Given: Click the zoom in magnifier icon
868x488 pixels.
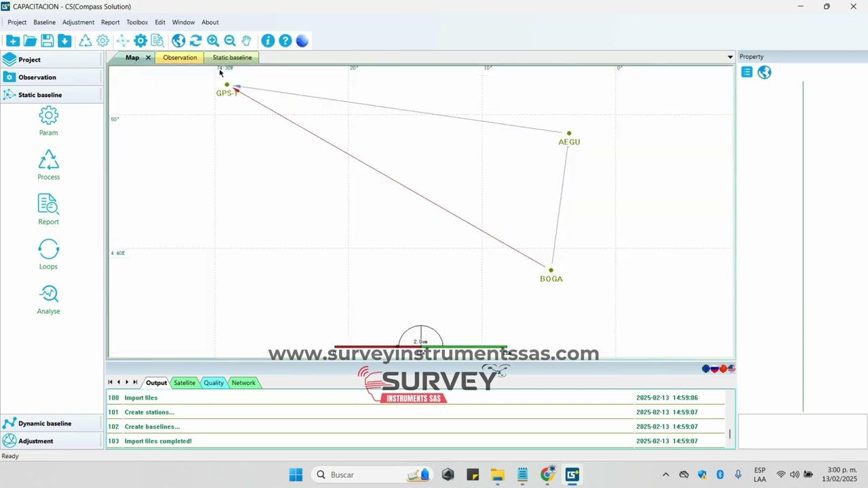Looking at the screenshot, I should (213, 41).
